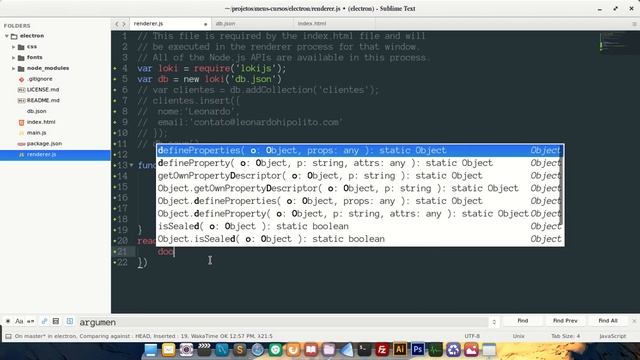This screenshot has width=640, height=360.
Task: Expand the fonts folder
Action: [13, 58]
